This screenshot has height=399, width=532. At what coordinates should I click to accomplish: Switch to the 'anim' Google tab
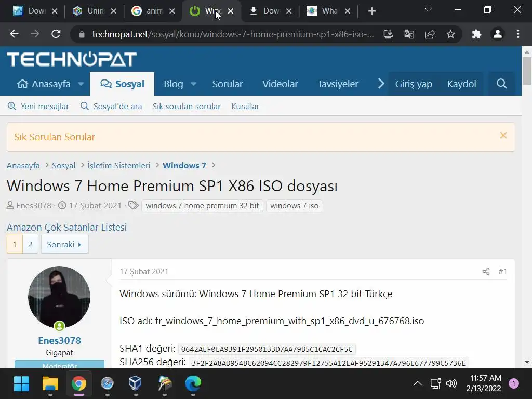[x=154, y=11]
